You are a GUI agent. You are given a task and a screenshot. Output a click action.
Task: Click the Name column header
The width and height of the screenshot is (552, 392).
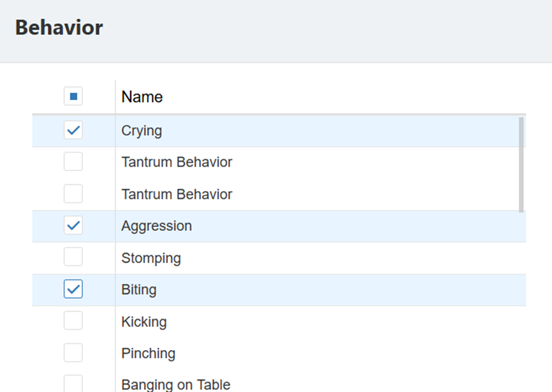[x=142, y=97]
